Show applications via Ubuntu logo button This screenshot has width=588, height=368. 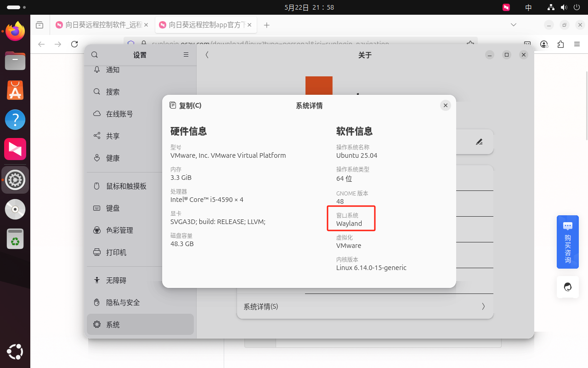pyautogui.click(x=15, y=352)
